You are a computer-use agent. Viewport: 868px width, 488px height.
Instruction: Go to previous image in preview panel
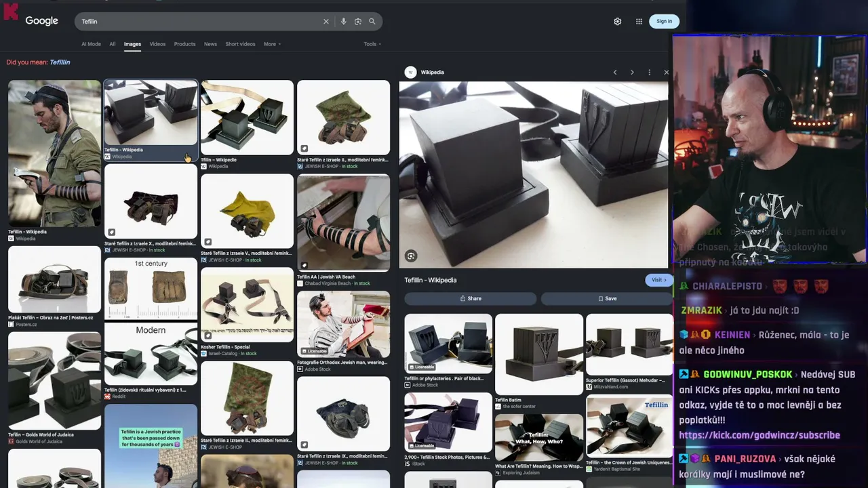[615, 73]
